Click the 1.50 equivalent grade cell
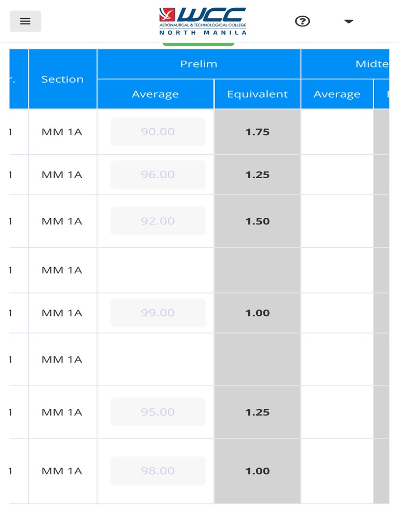 pyautogui.click(x=257, y=221)
